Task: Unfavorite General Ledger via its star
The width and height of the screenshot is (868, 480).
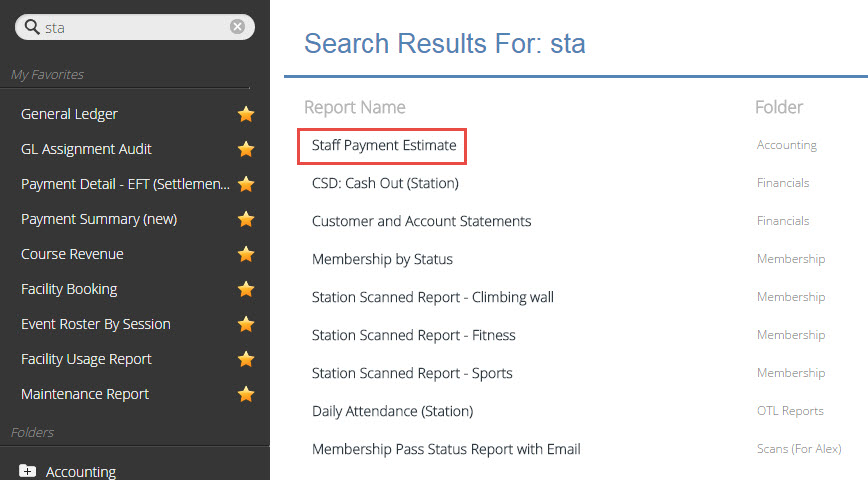Action: click(x=246, y=114)
